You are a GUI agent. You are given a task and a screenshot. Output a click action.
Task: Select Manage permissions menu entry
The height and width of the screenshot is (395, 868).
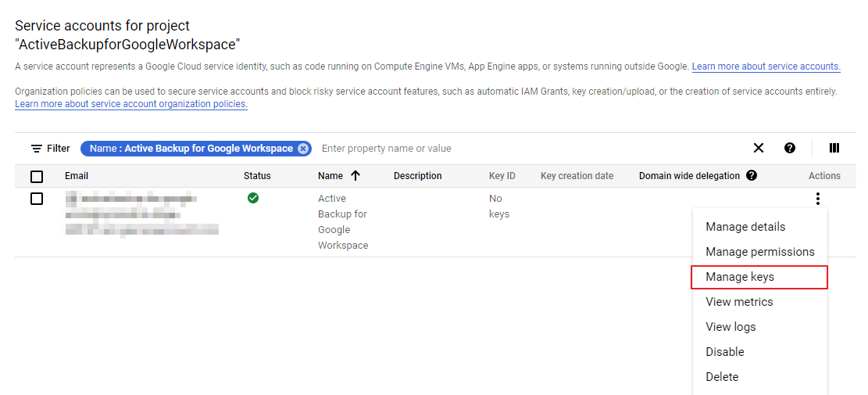coord(759,252)
